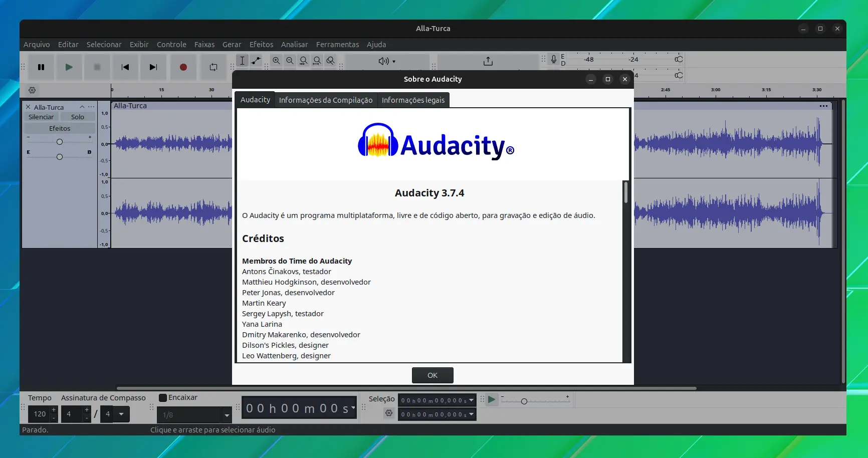Mute track with Silenciar button
The image size is (868, 458).
[41, 117]
